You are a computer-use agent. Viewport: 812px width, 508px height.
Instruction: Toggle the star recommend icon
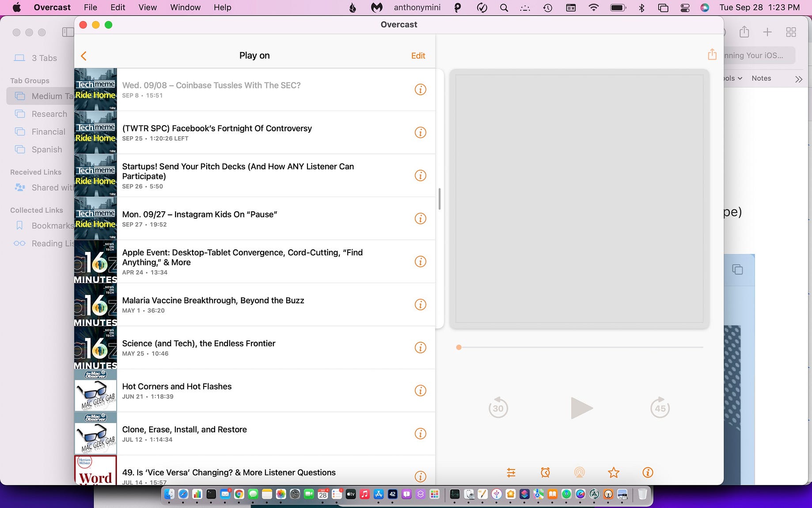pos(614,473)
